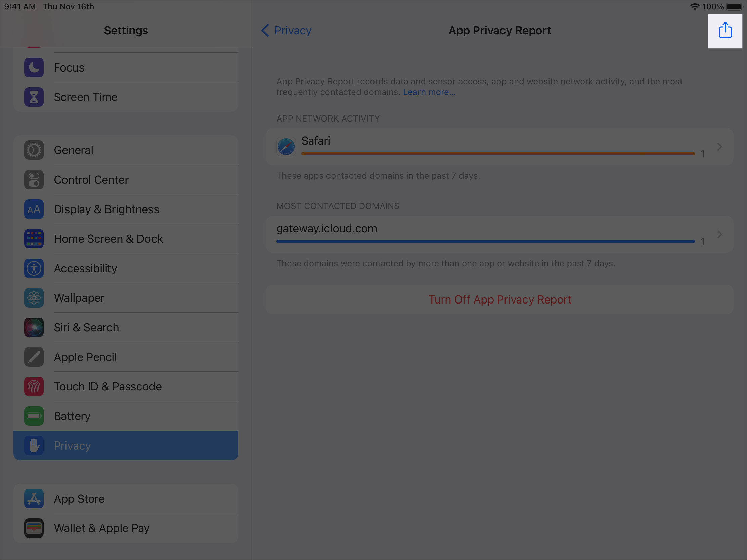The height and width of the screenshot is (560, 747).
Task: Open Accessibility via its figure icon
Action: tap(34, 268)
